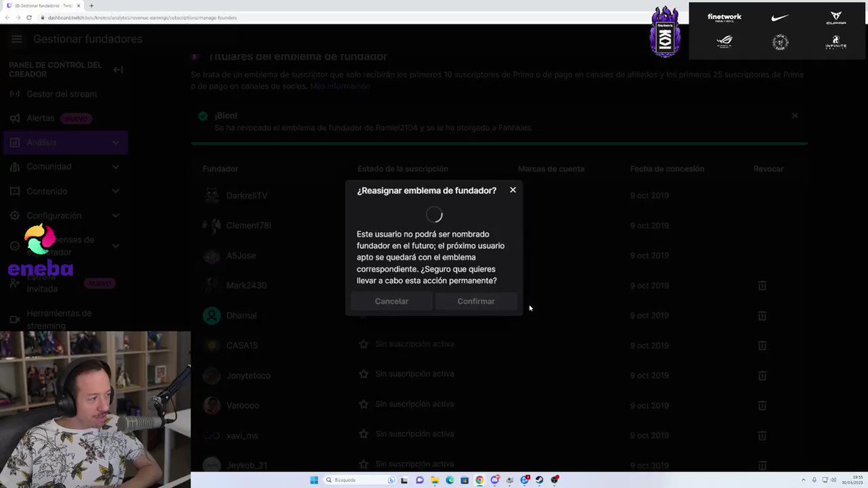The image size is (868, 488).
Task: Expand the Contenido chevron
Action: point(116,192)
